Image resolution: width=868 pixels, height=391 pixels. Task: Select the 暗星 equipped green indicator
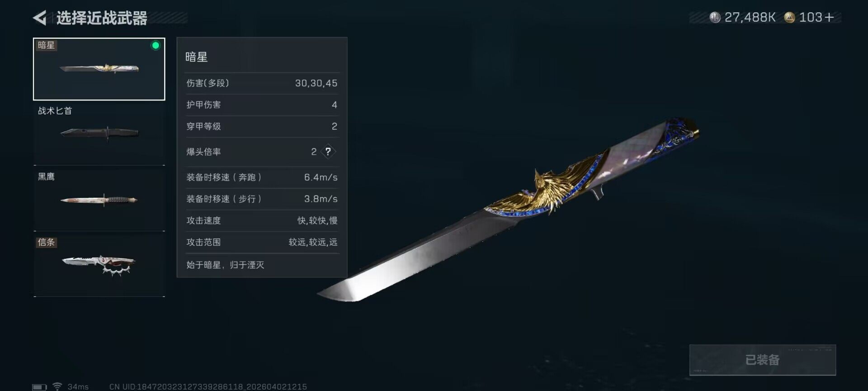(x=156, y=45)
